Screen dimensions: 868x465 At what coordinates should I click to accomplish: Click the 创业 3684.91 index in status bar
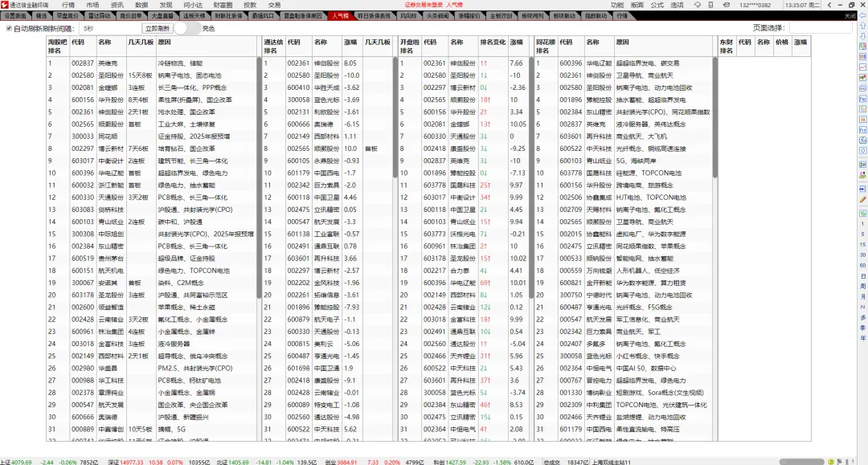tap(342, 462)
